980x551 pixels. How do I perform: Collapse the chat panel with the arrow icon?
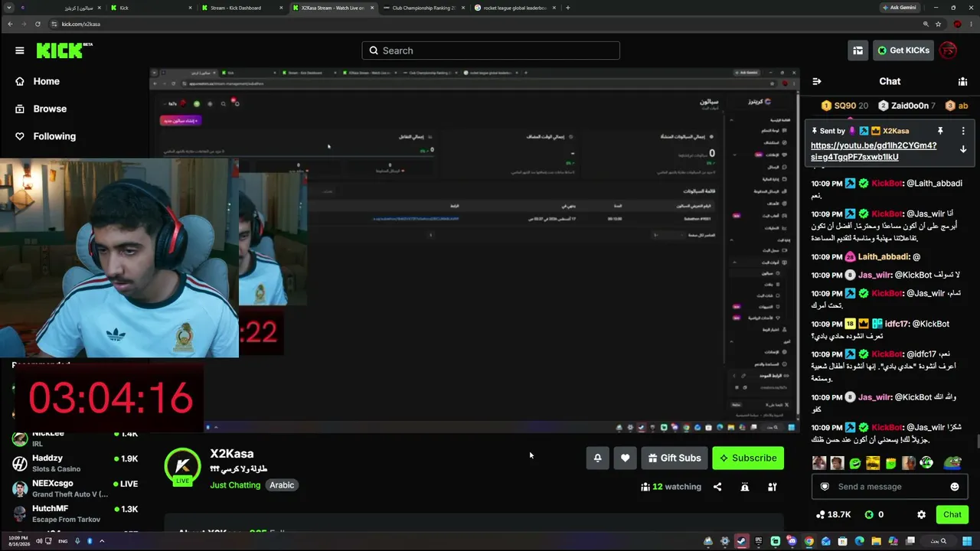pos(817,81)
